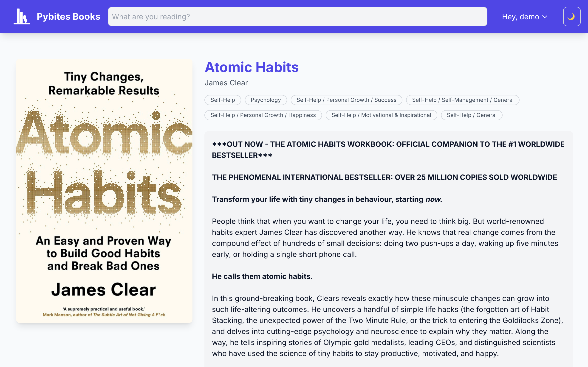The height and width of the screenshot is (367, 588).
Task: Click the chevron beside 'Hey, demo'
Action: click(x=545, y=17)
